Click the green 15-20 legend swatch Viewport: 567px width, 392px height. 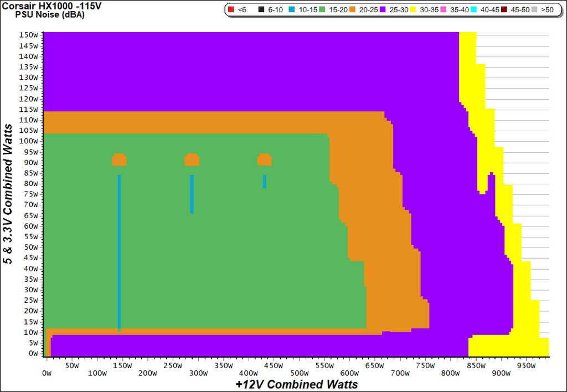[322, 10]
